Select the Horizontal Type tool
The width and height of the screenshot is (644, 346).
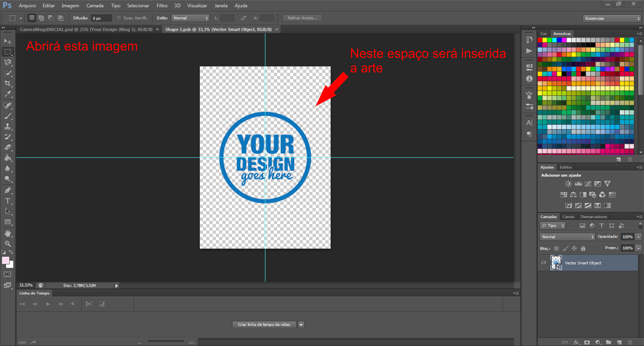[x=8, y=201]
